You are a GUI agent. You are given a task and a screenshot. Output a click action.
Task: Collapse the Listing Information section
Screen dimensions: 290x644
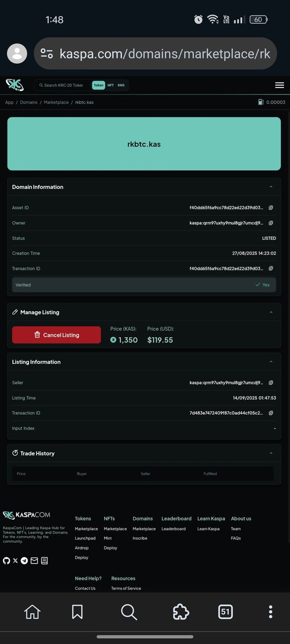tap(271, 362)
